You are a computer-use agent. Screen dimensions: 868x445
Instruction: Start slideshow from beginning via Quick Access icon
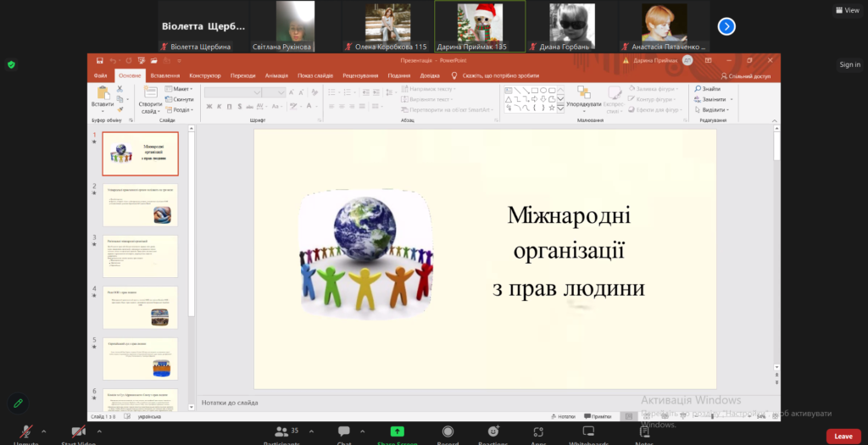pyautogui.click(x=142, y=60)
